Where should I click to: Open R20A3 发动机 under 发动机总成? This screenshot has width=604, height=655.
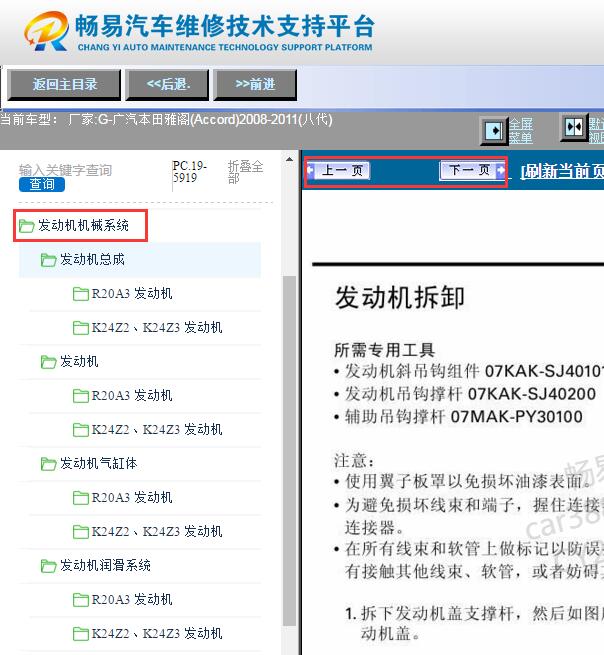pyautogui.click(x=132, y=294)
